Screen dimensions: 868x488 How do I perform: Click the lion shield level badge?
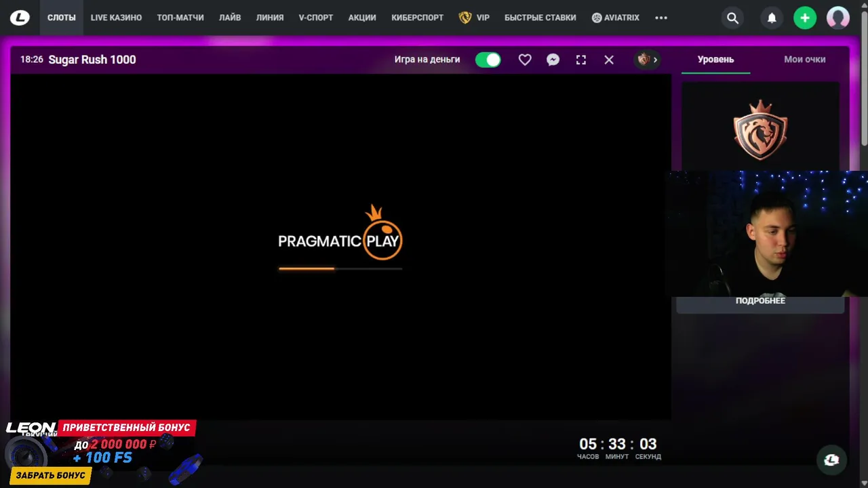tap(760, 129)
